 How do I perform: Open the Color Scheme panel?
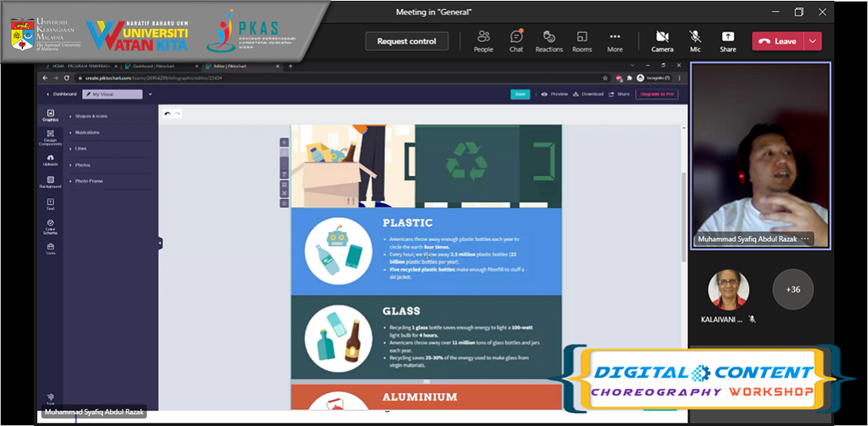tap(51, 226)
